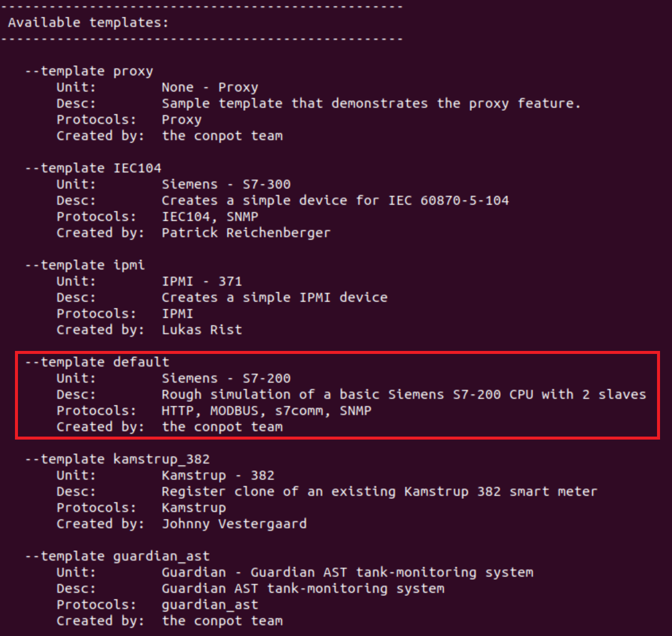672x636 pixels.
Task: Click the highlighted "--template default" line
Action: (97, 362)
